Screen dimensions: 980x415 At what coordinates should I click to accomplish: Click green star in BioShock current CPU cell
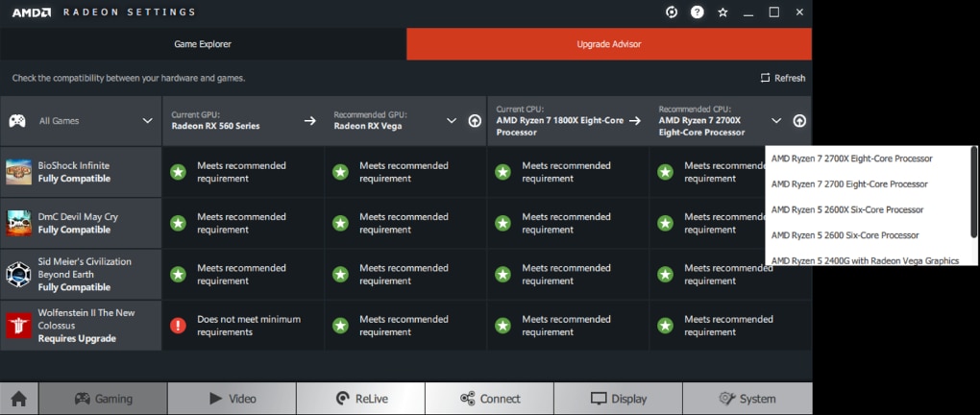tap(502, 172)
